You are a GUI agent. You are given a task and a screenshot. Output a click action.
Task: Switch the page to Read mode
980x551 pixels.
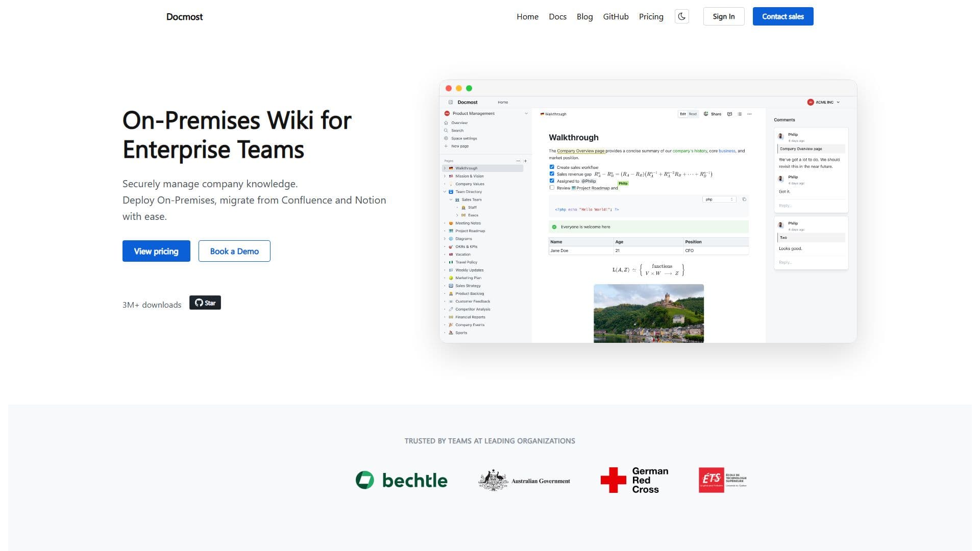click(x=693, y=114)
